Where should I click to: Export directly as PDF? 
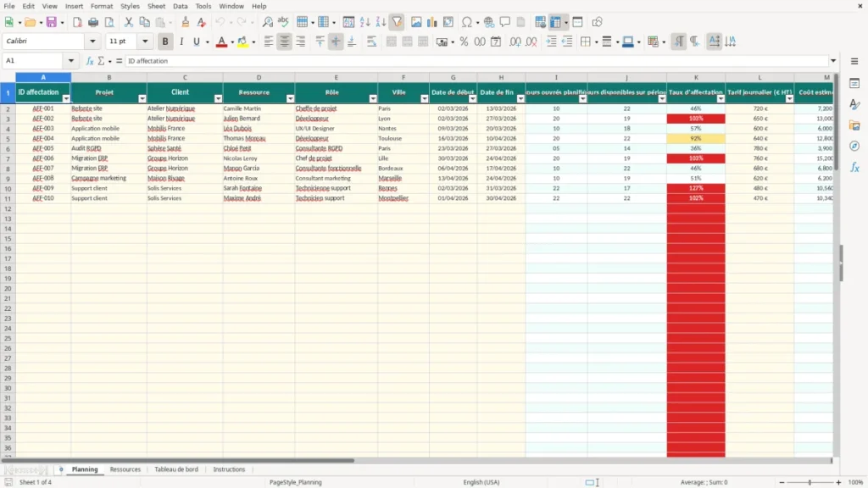click(x=77, y=22)
